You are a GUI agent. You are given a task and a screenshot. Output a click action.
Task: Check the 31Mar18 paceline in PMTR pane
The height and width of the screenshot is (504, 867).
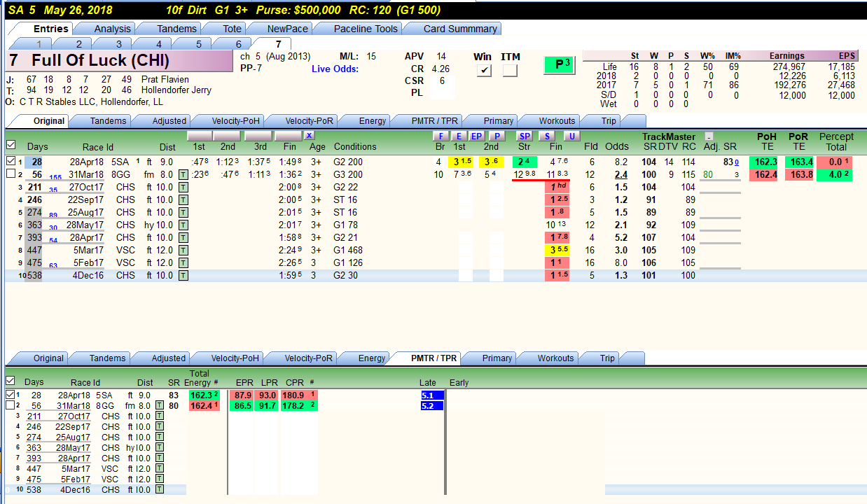[x=10, y=405]
